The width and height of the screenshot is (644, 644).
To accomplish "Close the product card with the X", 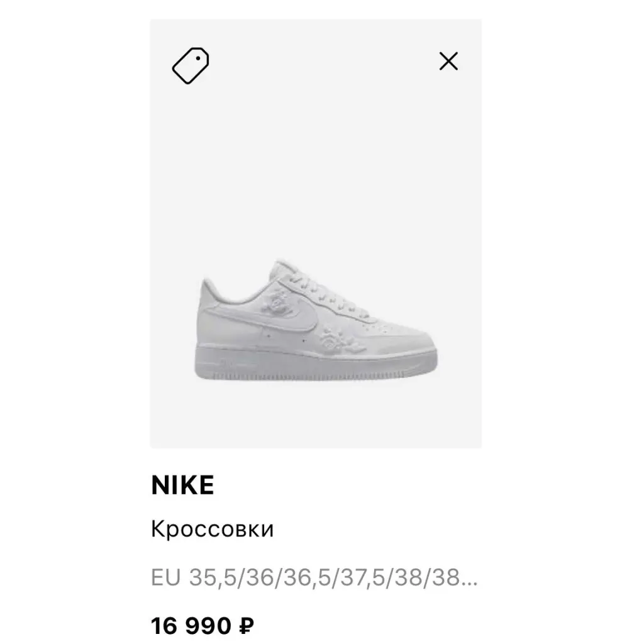I will (x=448, y=61).
